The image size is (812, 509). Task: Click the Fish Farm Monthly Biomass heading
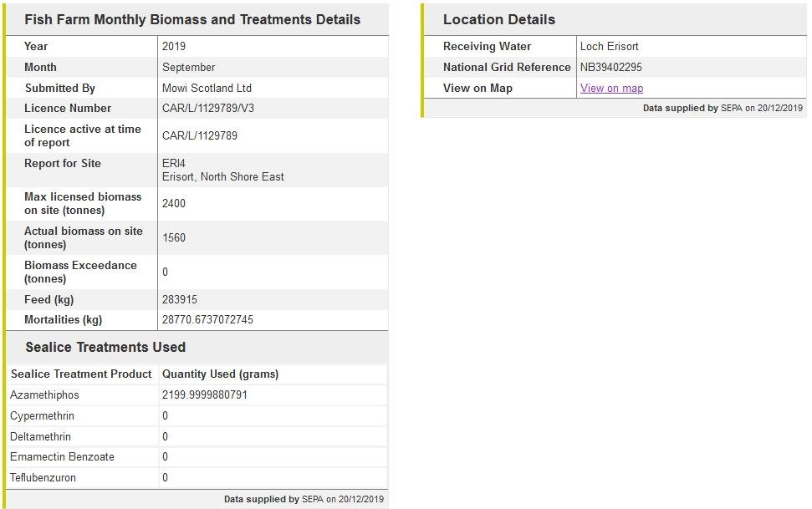[192, 19]
